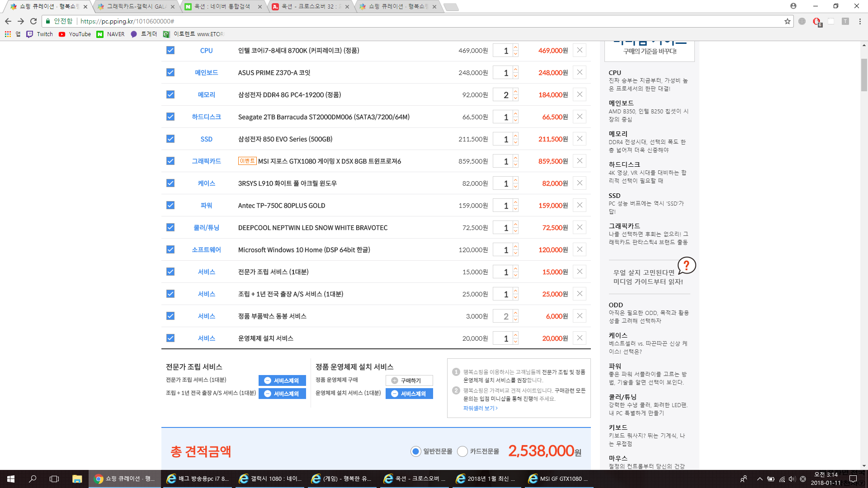
Task: Open 배그 방송용pc i7 taskbar window
Action: (198, 479)
